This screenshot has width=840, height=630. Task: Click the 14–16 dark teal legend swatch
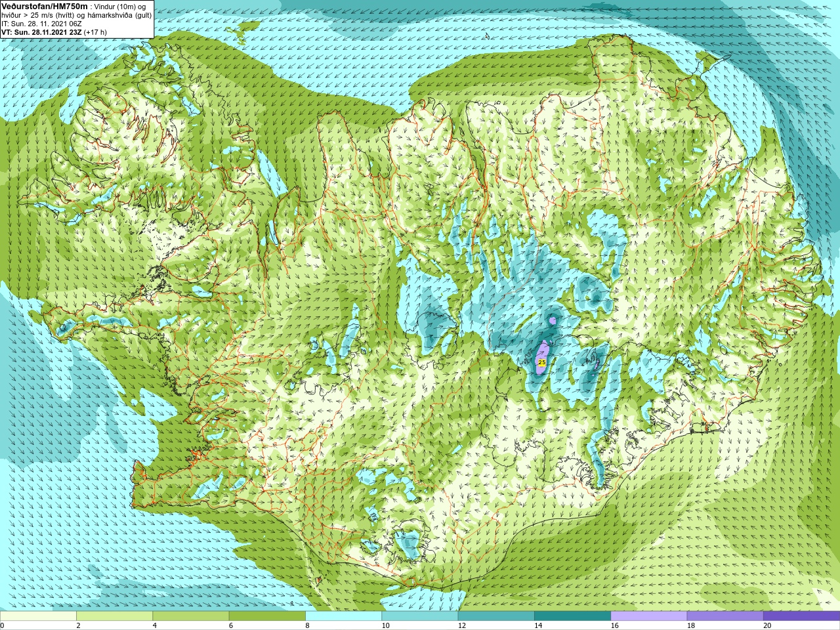[572, 616]
